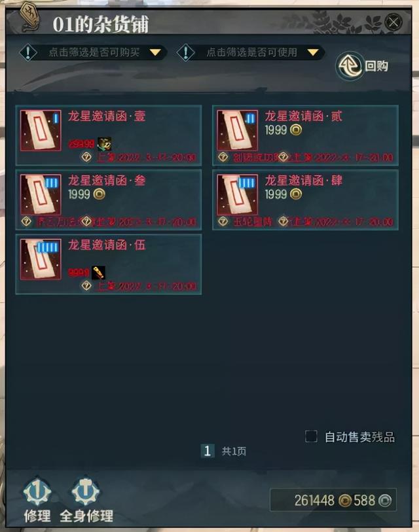
Task: Open the 点击筛选是否可使用 filter dropdown
Action: pos(250,52)
